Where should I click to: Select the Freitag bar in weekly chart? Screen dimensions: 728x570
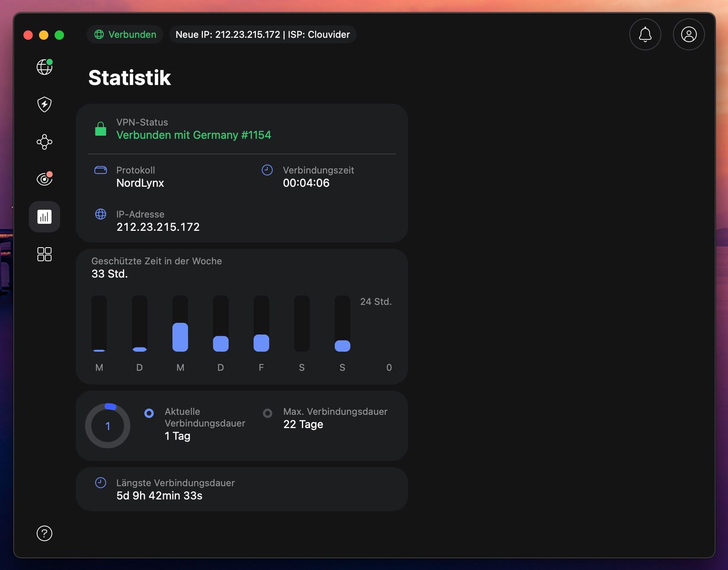(261, 342)
